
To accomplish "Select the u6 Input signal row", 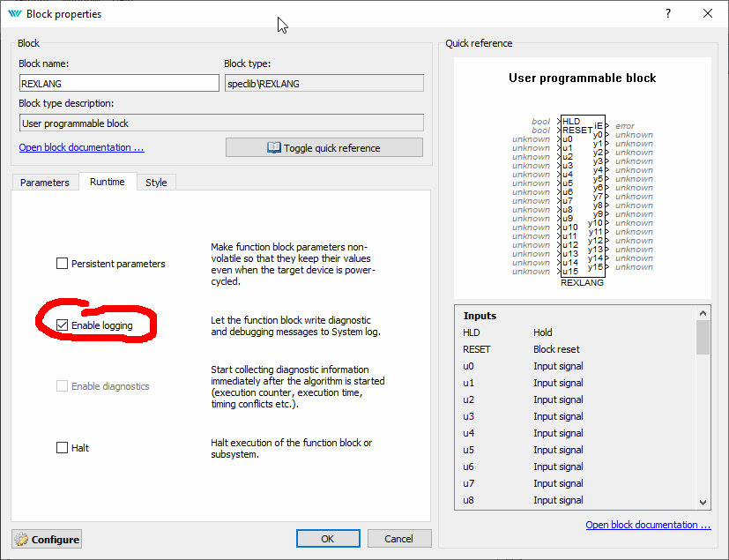I will tap(575, 467).
